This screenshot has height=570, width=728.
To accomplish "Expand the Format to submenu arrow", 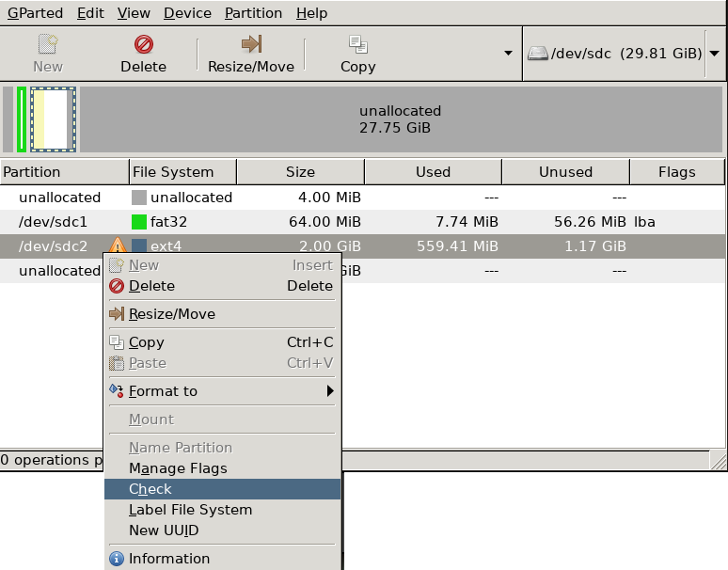I will pyautogui.click(x=329, y=391).
